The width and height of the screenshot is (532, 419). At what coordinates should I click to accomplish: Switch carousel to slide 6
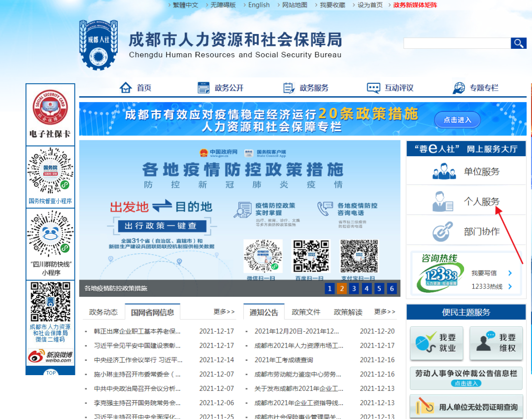coord(392,288)
